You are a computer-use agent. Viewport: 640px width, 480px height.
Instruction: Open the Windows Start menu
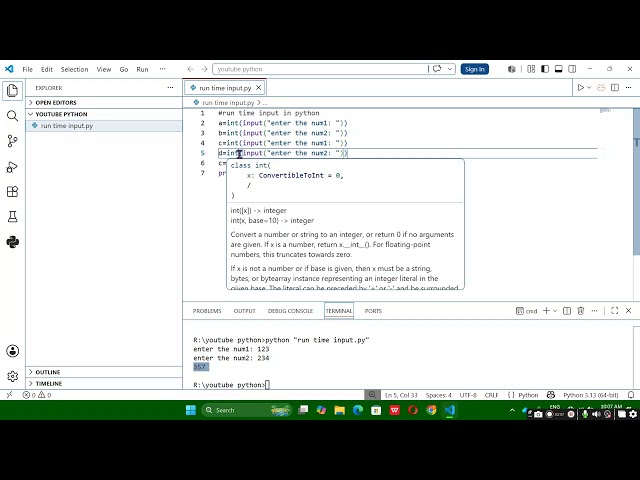[x=191, y=410]
